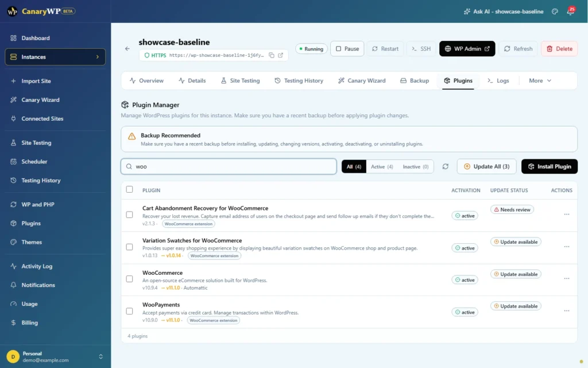Click the notifications bell icon in header
This screenshot has width=588, height=368.
point(570,11)
